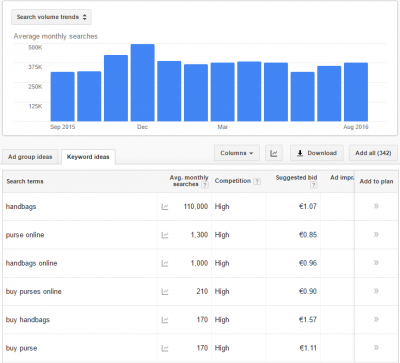This screenshot has height=363, width=400.
Task: Add buy handbags keyword to plan
Action: pyautogui.click(x=376, y=320)
